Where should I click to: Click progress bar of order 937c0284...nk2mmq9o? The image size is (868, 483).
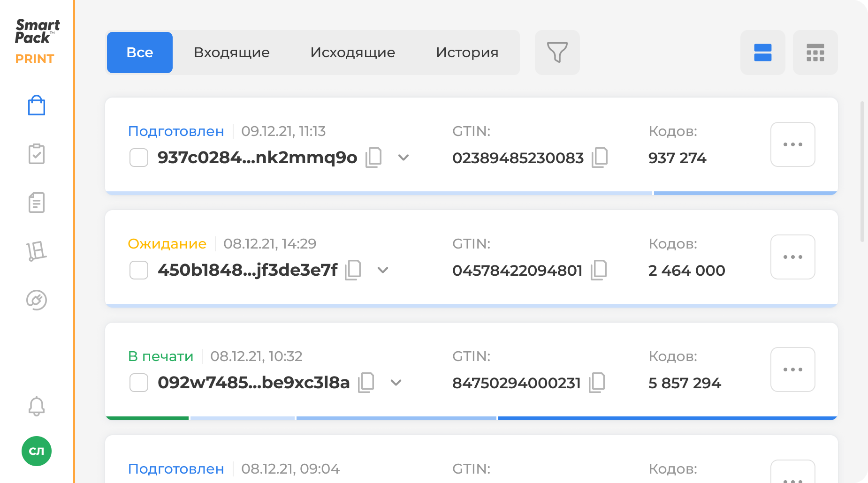coord(472,193)
